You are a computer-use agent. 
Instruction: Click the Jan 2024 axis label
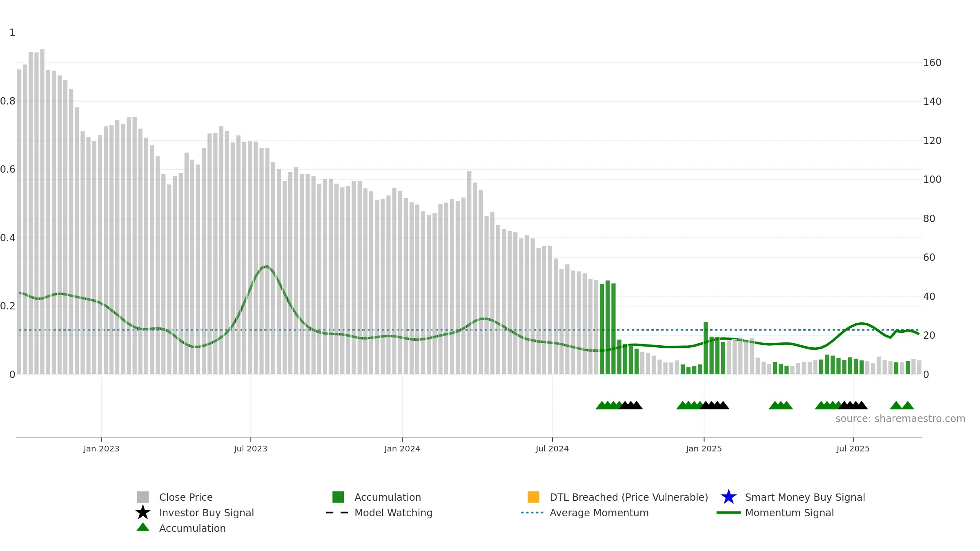click(402, 449)
